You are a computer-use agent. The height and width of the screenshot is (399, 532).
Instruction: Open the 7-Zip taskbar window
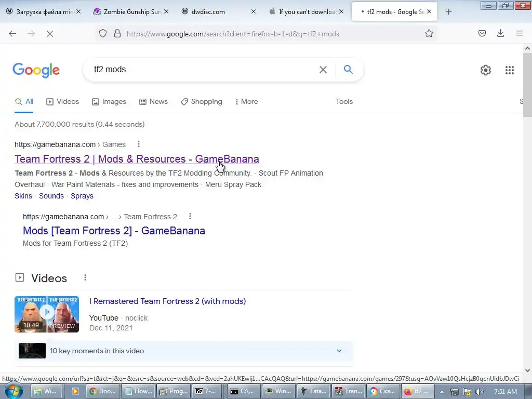(206, 391)
